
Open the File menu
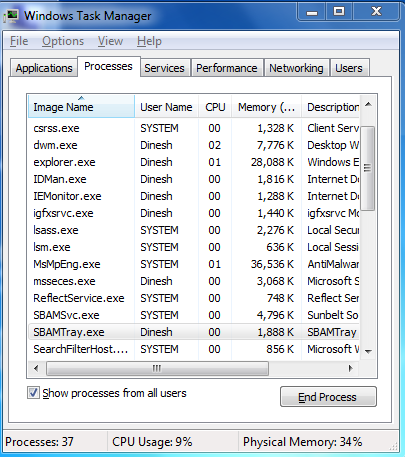pyautogui.click(x=19, y=41)
